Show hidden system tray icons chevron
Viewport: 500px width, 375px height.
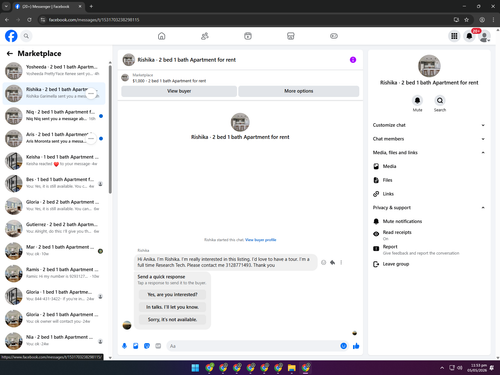click(x=442, y=368)
